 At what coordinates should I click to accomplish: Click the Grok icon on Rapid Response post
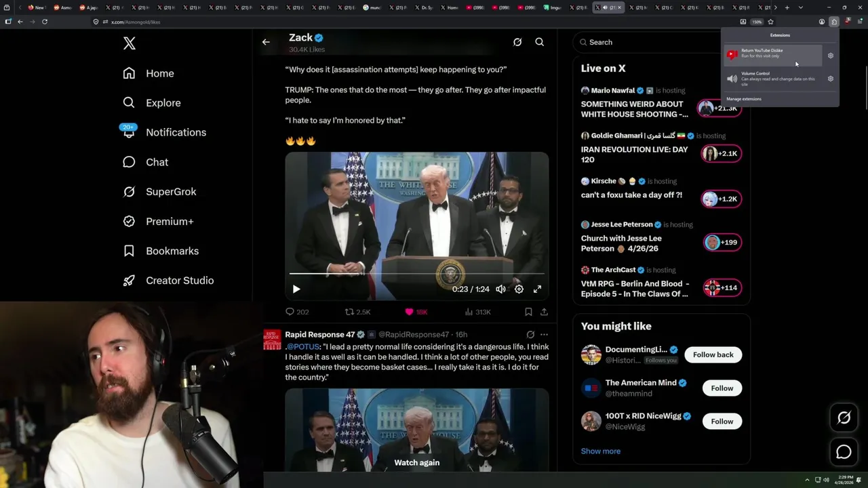pyautogui.click(x=530, y=334)
